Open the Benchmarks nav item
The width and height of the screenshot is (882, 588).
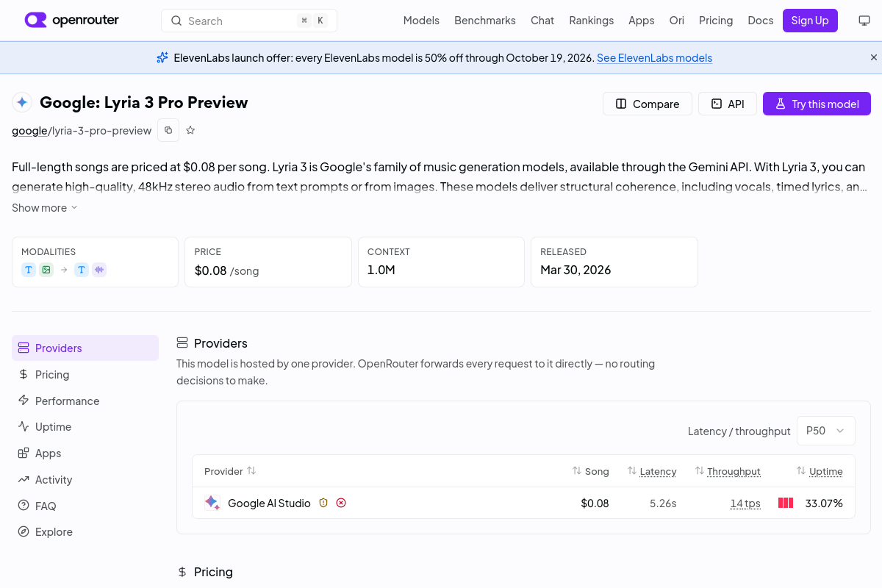pos(485,21)
